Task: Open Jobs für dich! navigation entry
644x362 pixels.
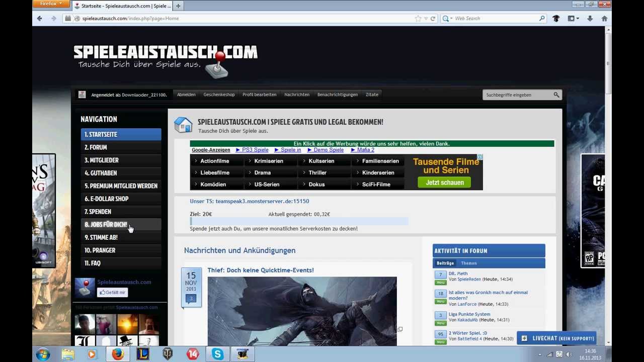Action: [121, 225]
